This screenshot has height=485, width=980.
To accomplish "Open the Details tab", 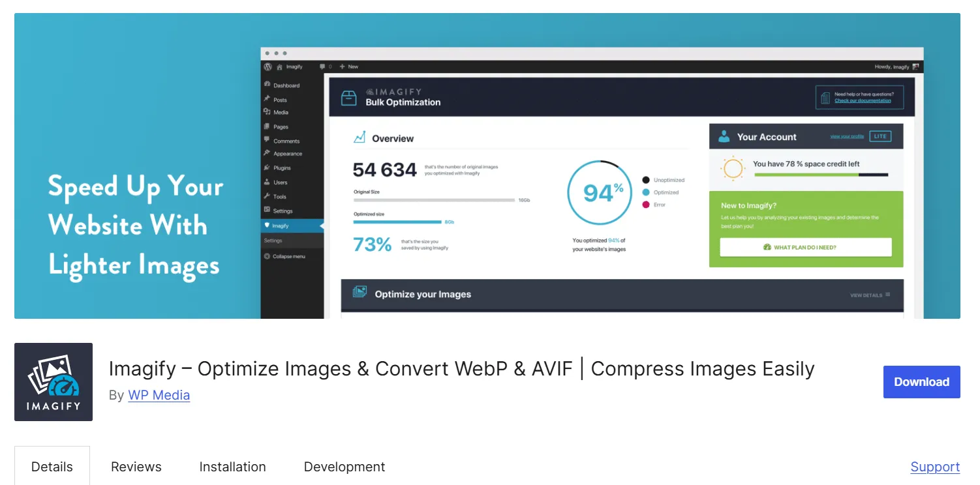I will click(52, 467).
